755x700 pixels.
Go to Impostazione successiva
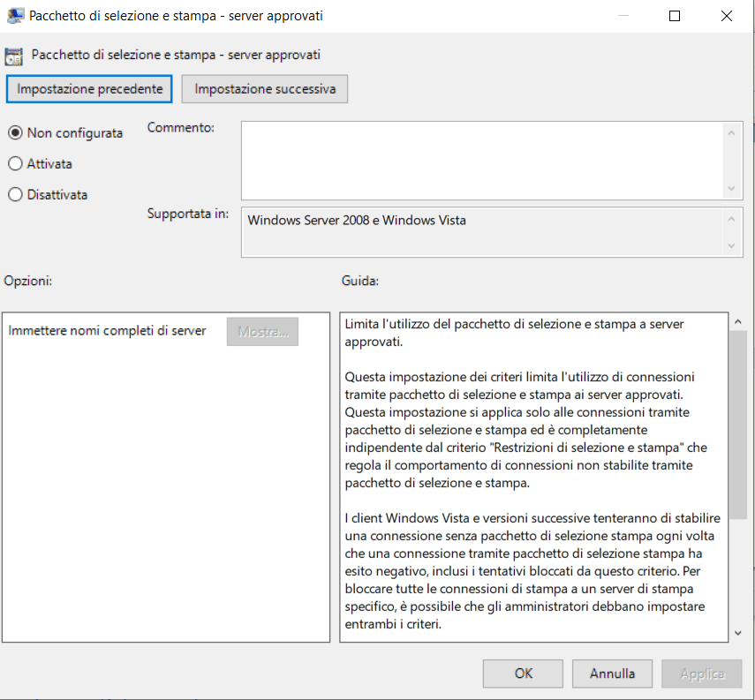[x=265, y=89]
